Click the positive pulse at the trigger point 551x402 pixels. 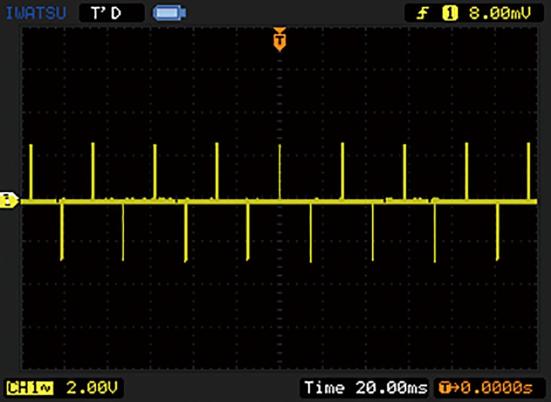point(280,172)
